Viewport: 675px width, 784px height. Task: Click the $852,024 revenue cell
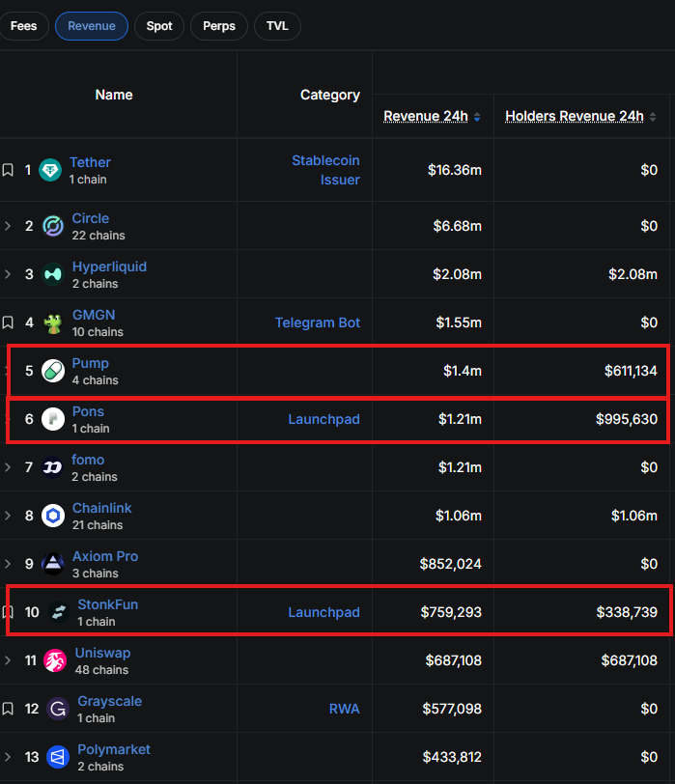(451, 564)
